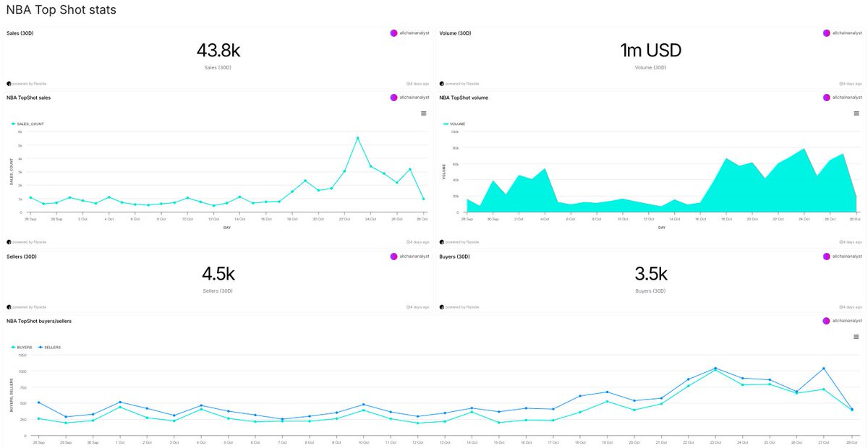
Task: Click the peak data point on the sales chart
Action: (x=357, y=138)
